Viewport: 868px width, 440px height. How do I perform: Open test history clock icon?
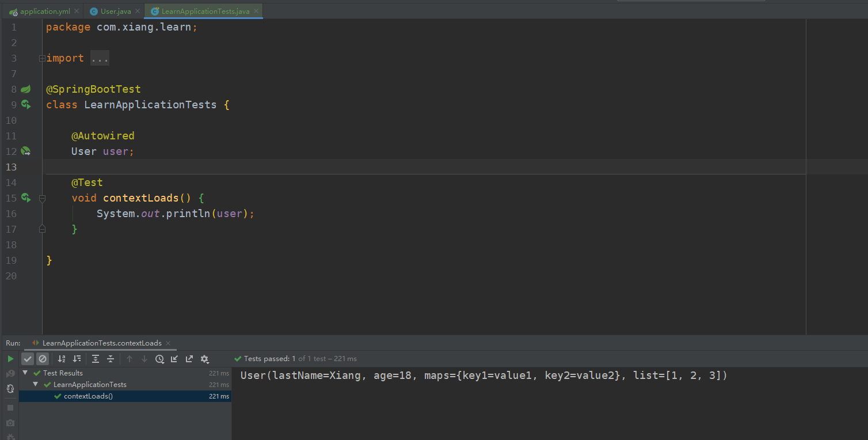[159, 359]
